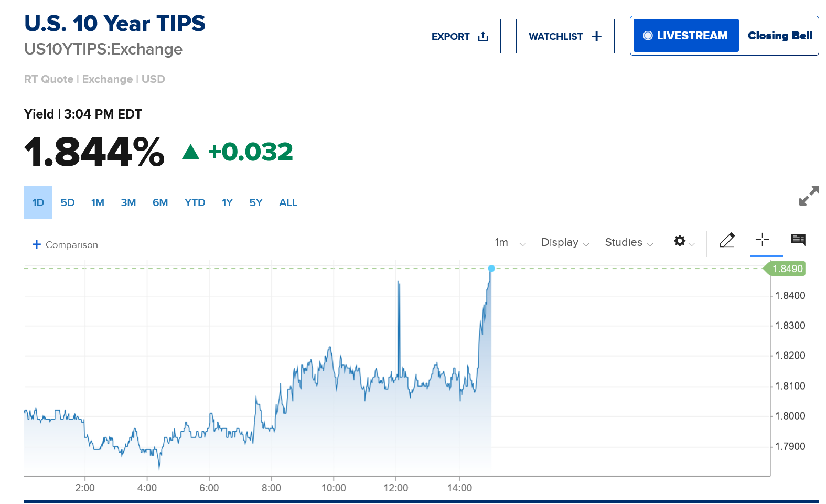Click the 1.8000 y-axis label

point(790,416)
